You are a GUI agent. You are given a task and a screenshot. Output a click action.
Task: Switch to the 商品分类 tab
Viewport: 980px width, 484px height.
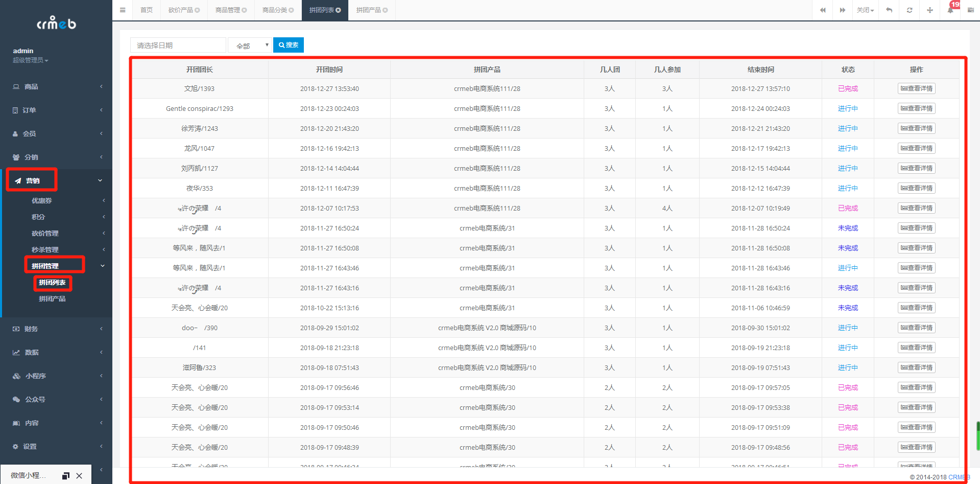275,10
